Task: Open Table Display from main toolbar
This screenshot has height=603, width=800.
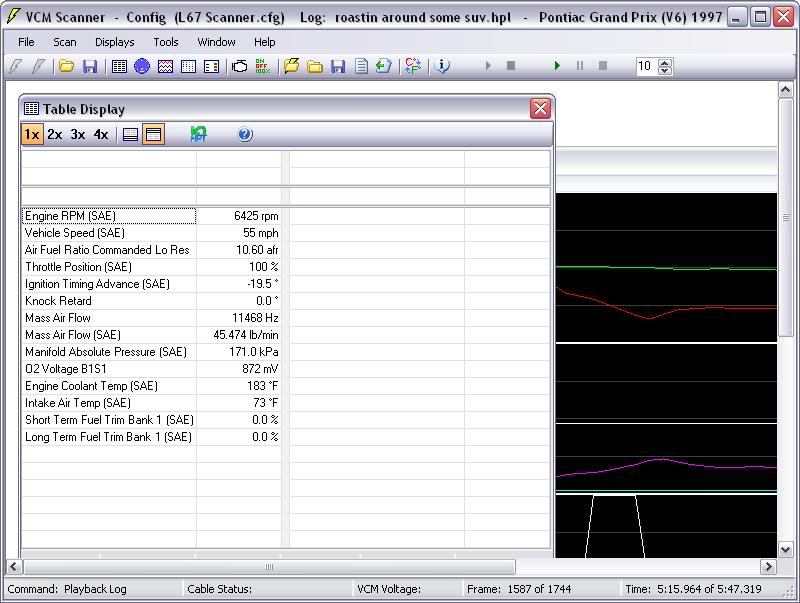Action: tap(119, 66)
